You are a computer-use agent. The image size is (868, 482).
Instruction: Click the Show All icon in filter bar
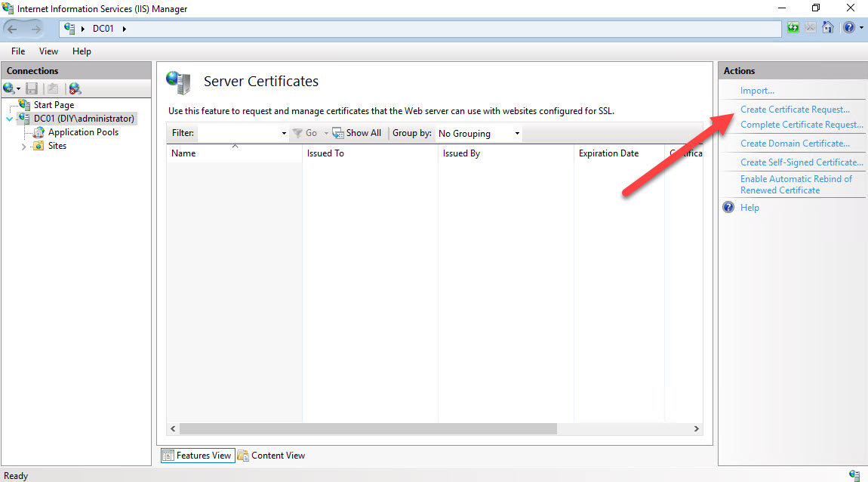tap(338, 133)
